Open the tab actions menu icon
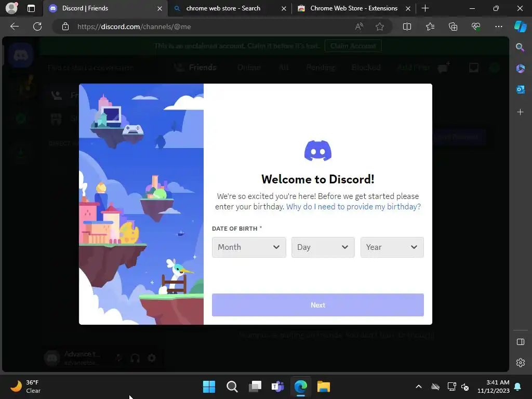 pos(31,8)
